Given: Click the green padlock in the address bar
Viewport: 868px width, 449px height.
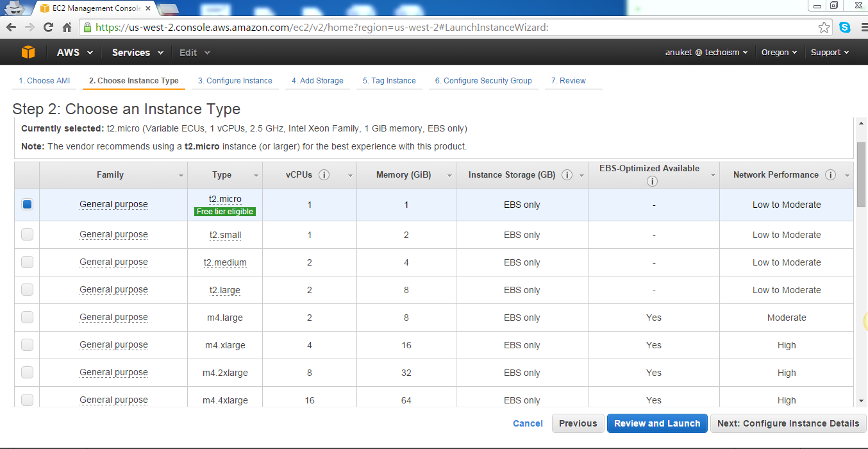Looking at the screenshot, I should pos(88,28).
